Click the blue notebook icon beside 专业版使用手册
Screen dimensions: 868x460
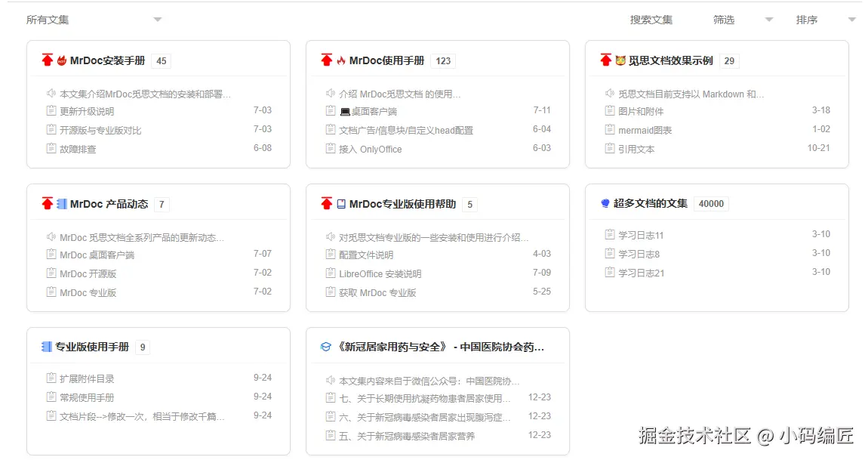coord(47,347)
